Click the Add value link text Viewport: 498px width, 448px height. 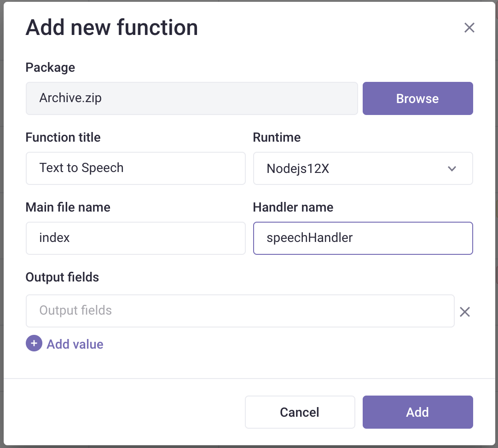click(75, 344)
